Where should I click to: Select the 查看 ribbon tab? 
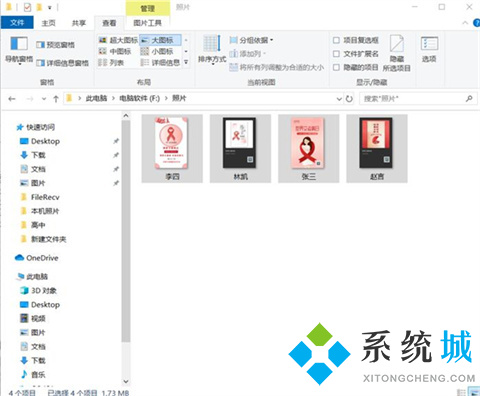pyautogui.click(x=109, y=23)
